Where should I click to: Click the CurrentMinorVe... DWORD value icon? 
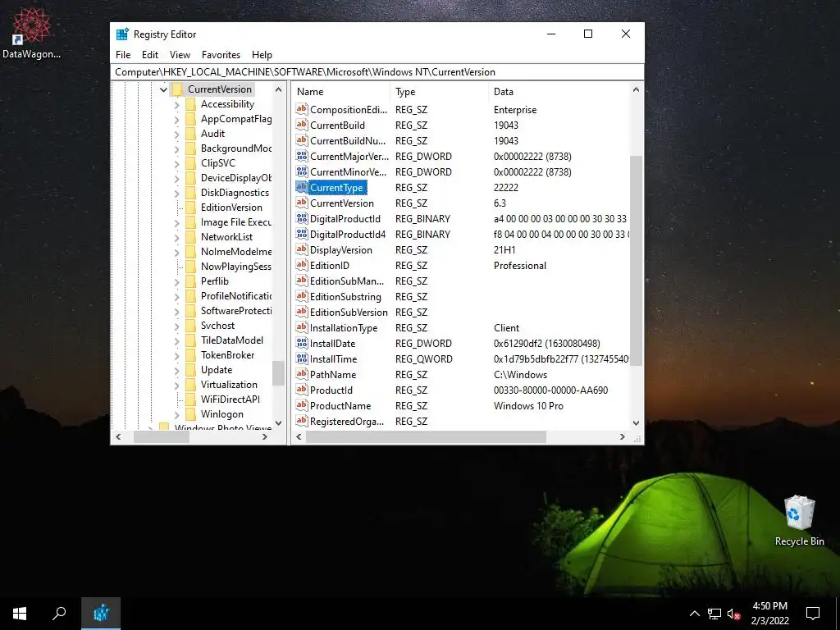coord(302,172)
